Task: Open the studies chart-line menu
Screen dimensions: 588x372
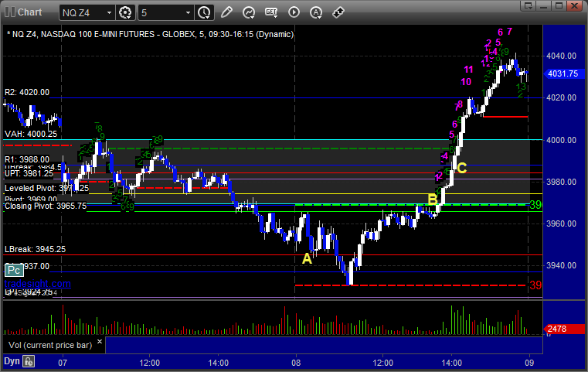Action: pyautogui.click(x=249, y=12)
